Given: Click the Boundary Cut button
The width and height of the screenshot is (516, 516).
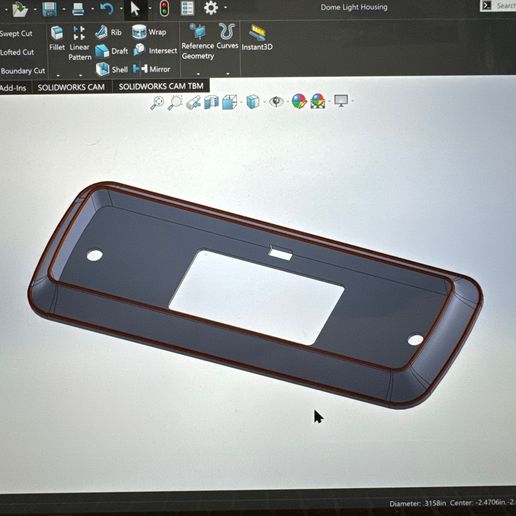Looking at the screenshot, I should point(22,71).
